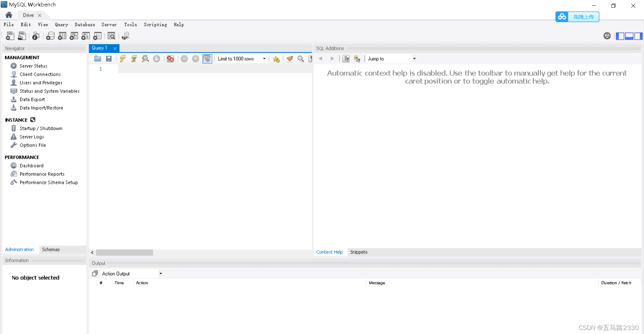The height and width of the screenshot is (334, 644).
Task: Open a SQL script file in new tab
Action: 22,36
